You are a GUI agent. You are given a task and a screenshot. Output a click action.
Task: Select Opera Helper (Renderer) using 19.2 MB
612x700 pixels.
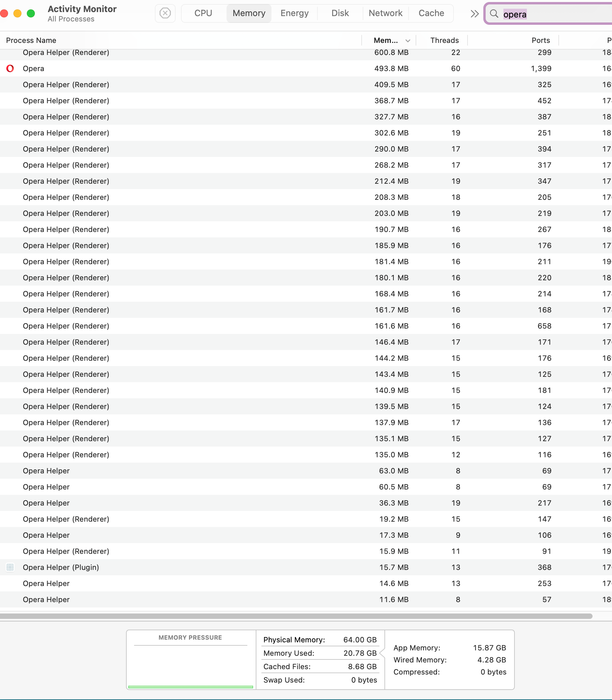coord(306,519)
